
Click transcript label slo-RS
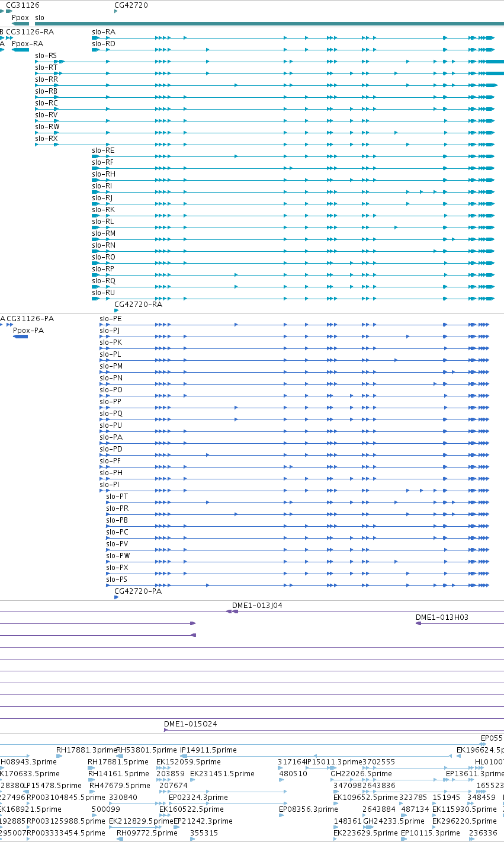point(46,56)
